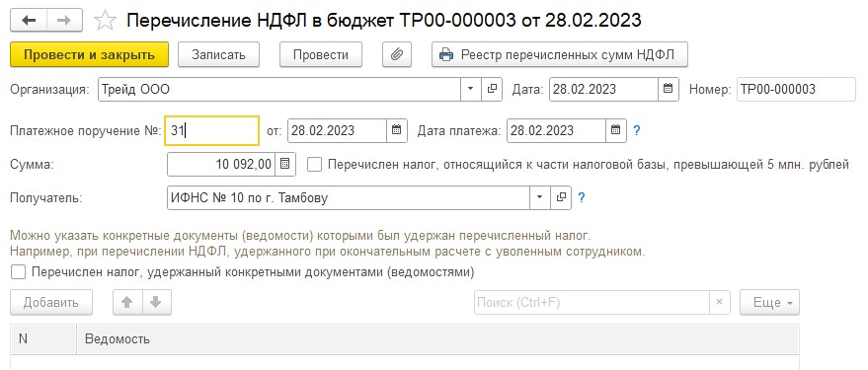The height and width of the screenshot is (370, 868).
Task: Save document with Записать button
Action: tap(218, 54)
